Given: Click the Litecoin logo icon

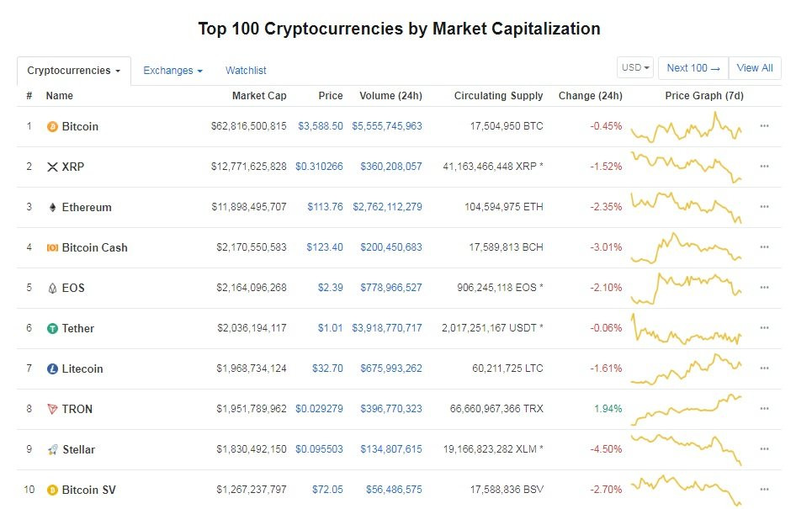Looking at the screenshot, I should click(x=52, y=369).
